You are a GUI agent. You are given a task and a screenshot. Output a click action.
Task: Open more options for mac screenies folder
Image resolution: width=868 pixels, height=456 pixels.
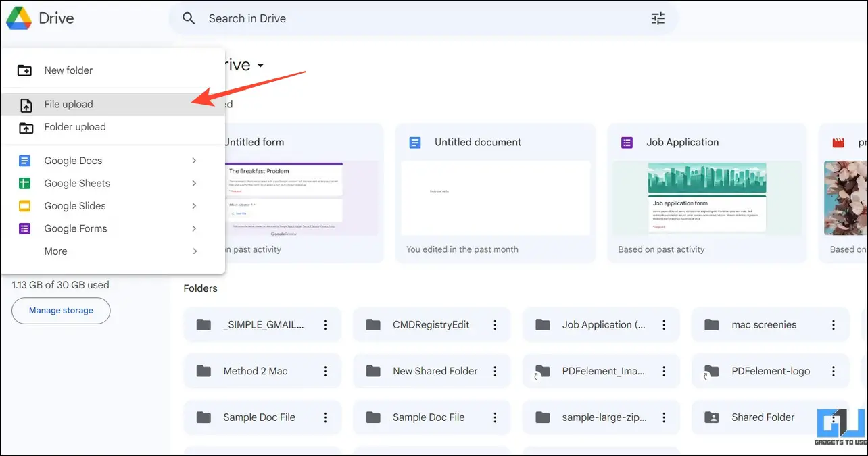pyautogui.click(x=833, y=325)
